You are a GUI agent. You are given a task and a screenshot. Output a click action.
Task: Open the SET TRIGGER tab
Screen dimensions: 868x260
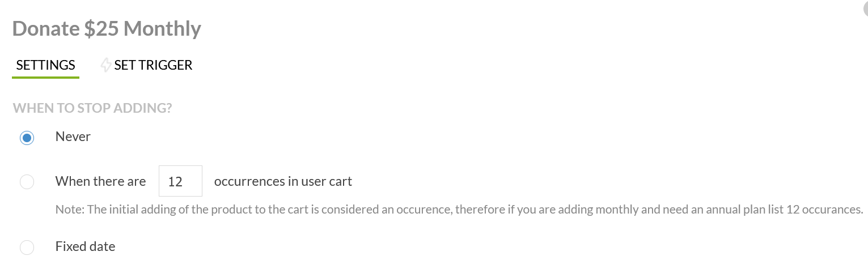(153, 65)
